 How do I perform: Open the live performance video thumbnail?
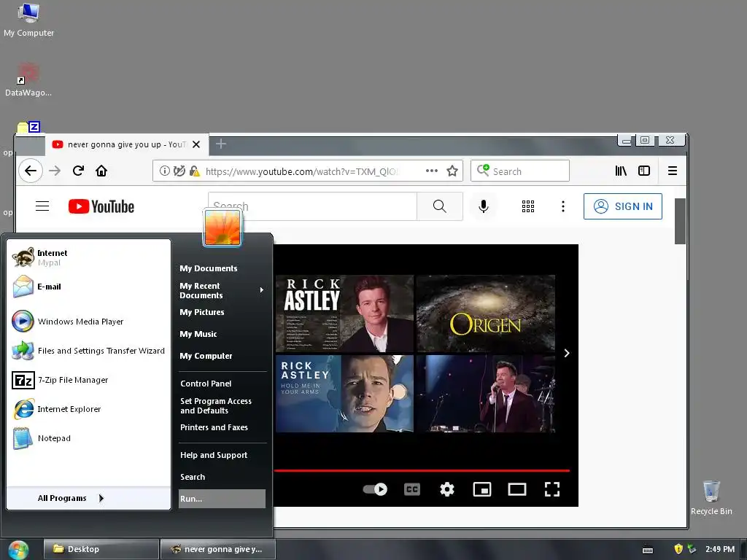click(485, 393)
